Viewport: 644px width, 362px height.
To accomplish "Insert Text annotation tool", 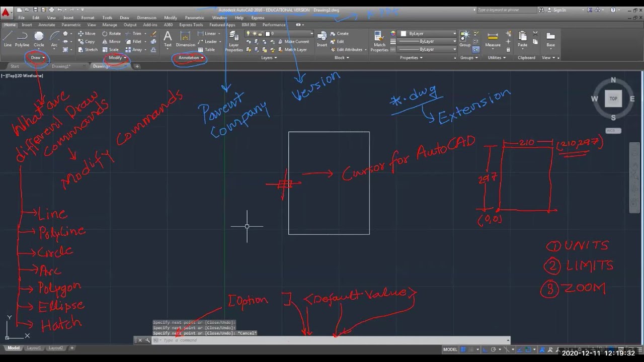I will pyautogui.click(x=168, y=39).
